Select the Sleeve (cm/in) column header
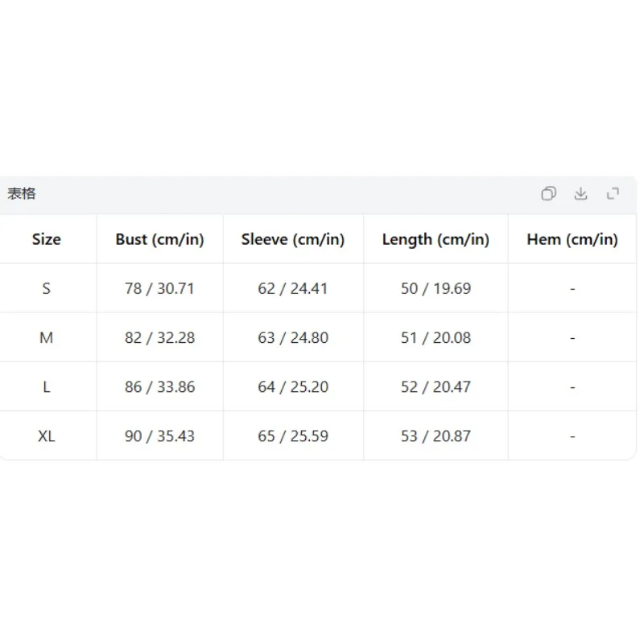The image size is (644, 644). (293, 239)
